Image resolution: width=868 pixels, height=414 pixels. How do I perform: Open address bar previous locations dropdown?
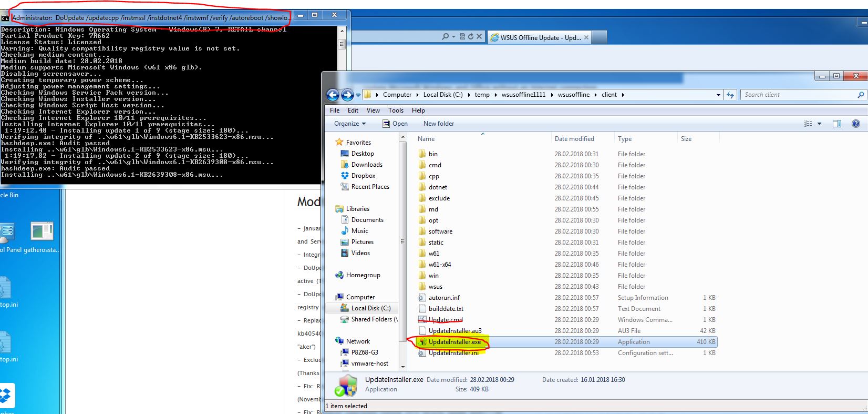click(x=718, y=95)
